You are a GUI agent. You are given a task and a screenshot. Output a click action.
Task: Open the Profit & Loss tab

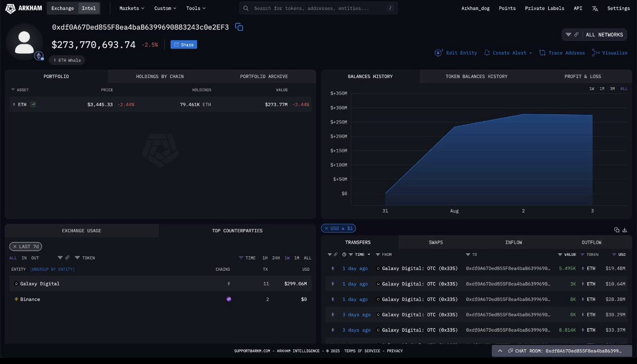[x=582, y=76]
